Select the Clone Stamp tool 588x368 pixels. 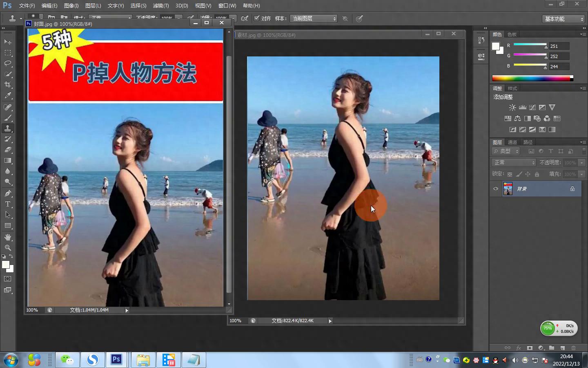(x=8, y=128)
